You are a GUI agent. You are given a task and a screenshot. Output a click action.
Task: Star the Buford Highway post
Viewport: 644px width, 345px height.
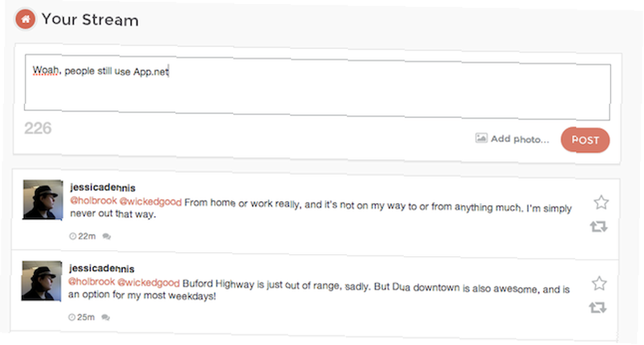point(600,284)
